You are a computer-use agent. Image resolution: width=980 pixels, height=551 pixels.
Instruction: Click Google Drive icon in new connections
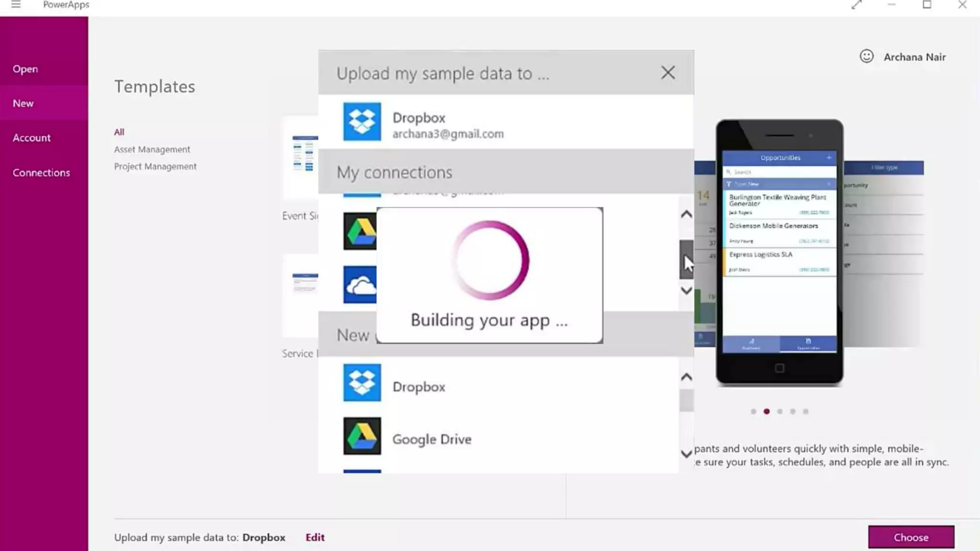click(362, 436)
